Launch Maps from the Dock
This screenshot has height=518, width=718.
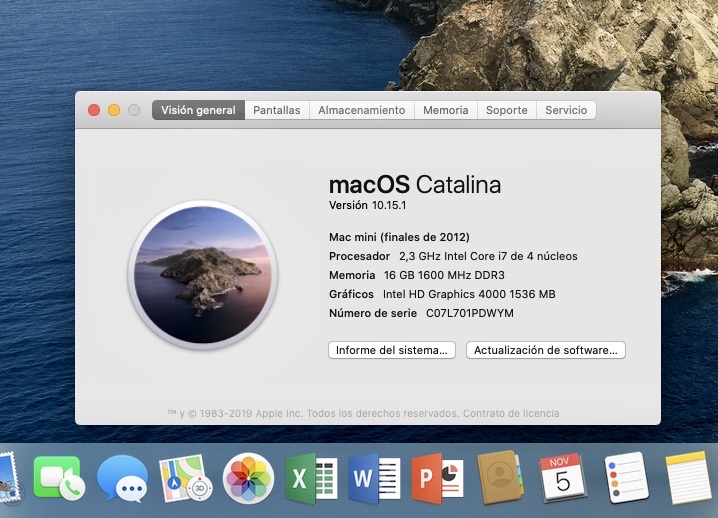click(185, 478)
